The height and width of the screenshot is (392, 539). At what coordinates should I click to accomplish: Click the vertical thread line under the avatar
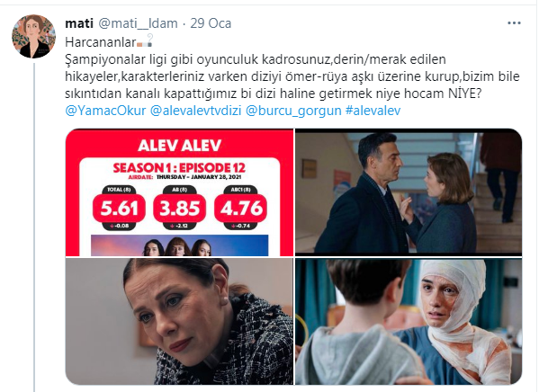point(34,227)
